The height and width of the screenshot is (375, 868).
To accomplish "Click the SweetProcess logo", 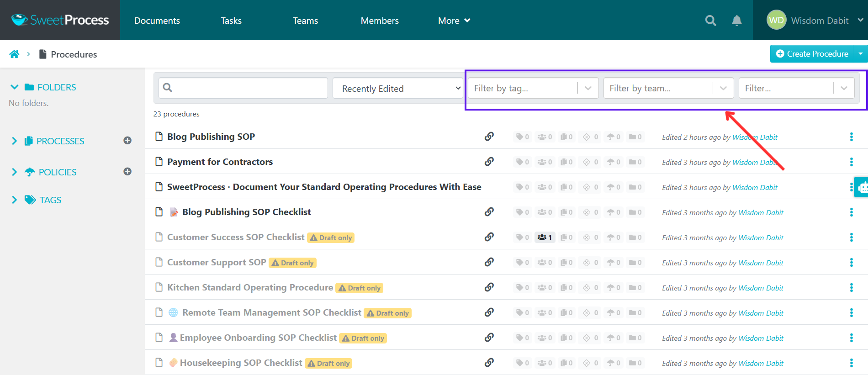I will tap(60, 20).
